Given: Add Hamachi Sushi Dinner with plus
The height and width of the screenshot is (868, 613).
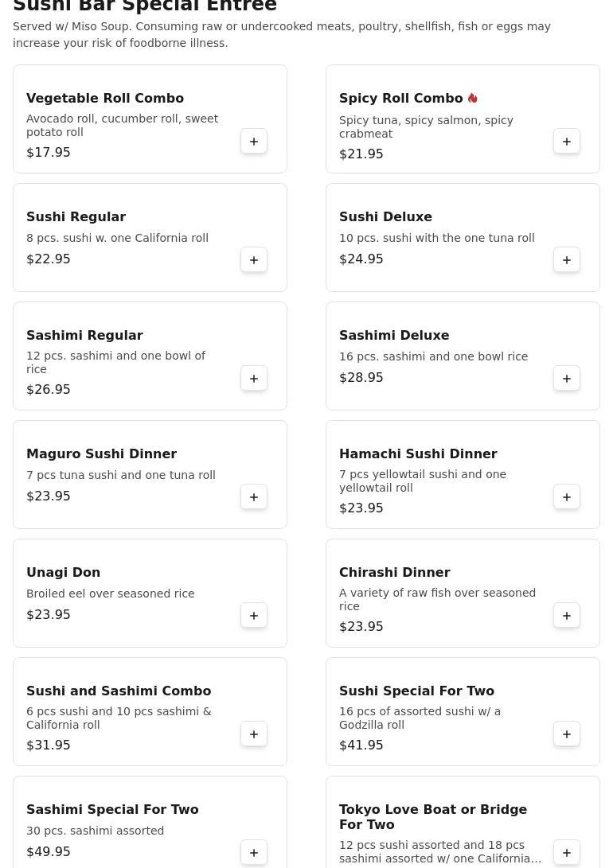Looking at the screenshot, I should tap(567, 497).
